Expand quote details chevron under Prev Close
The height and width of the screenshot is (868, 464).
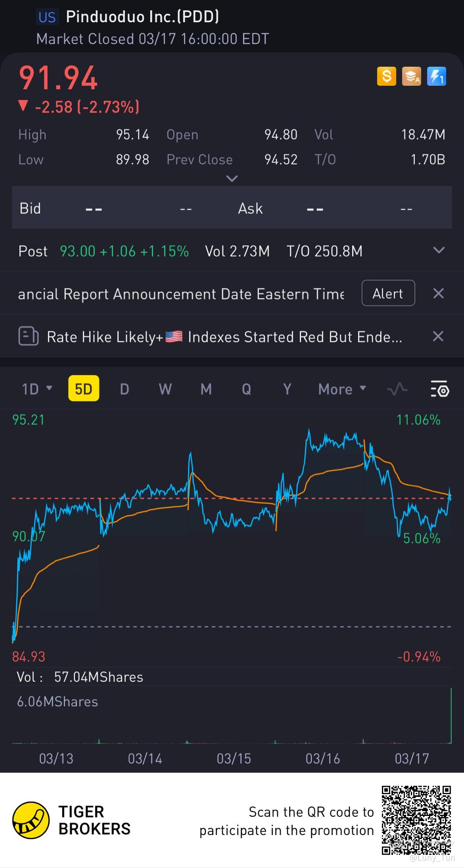pos(232,178)
